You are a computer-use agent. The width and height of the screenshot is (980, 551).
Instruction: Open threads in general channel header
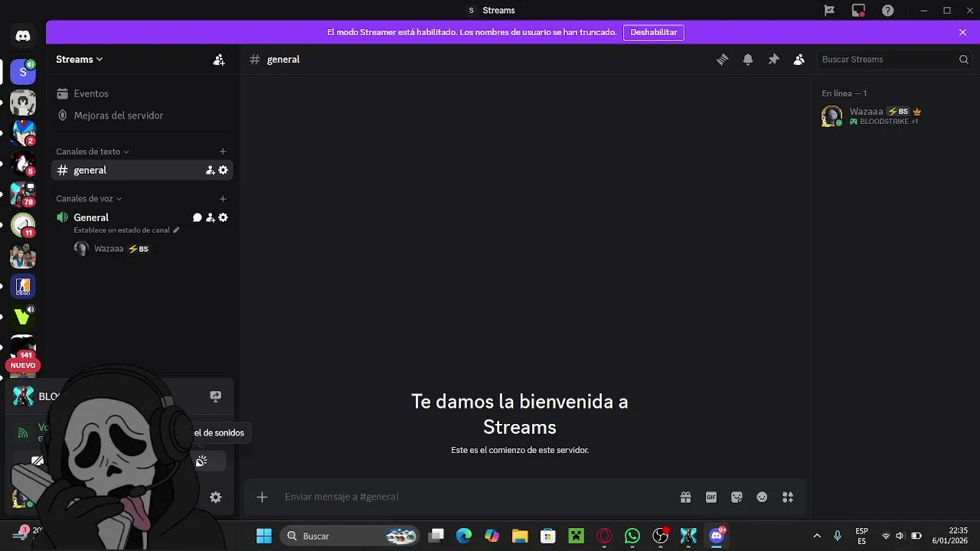(722, 60)
